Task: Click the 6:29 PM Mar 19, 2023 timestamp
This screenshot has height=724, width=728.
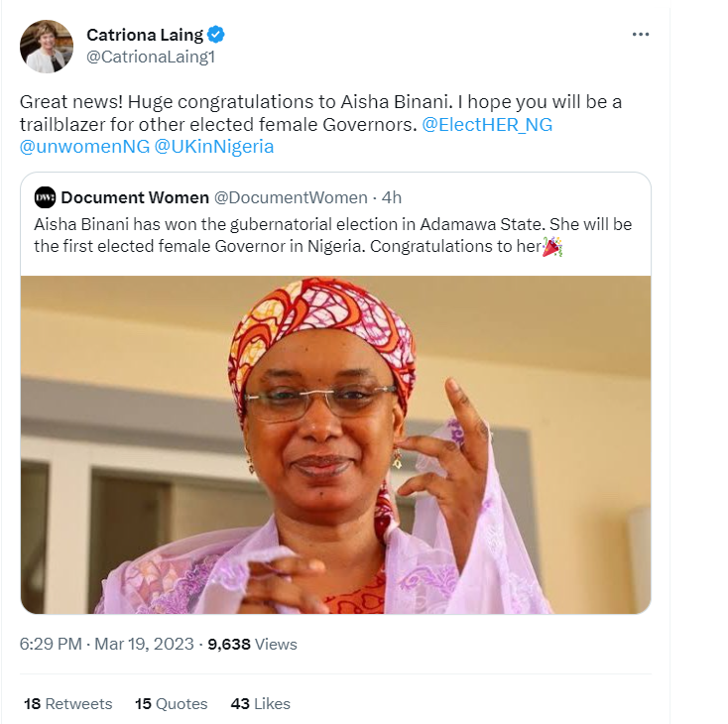Action: point(107,644)
